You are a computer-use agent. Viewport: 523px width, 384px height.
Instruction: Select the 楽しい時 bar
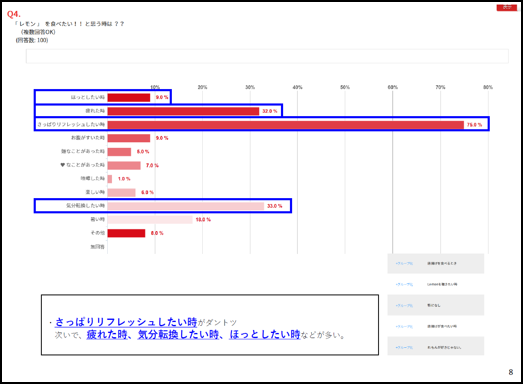click(121, 193)
